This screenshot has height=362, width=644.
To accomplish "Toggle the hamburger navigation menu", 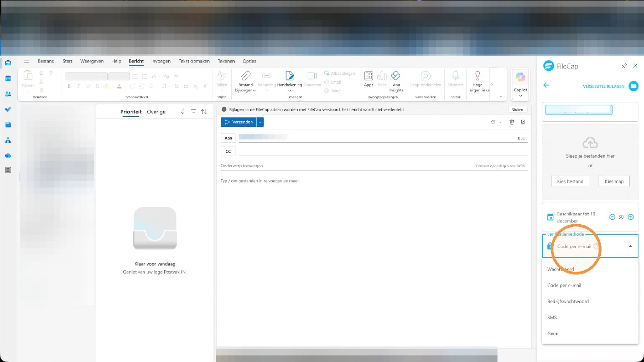I will pyautogui.click(x=27, y=61).
